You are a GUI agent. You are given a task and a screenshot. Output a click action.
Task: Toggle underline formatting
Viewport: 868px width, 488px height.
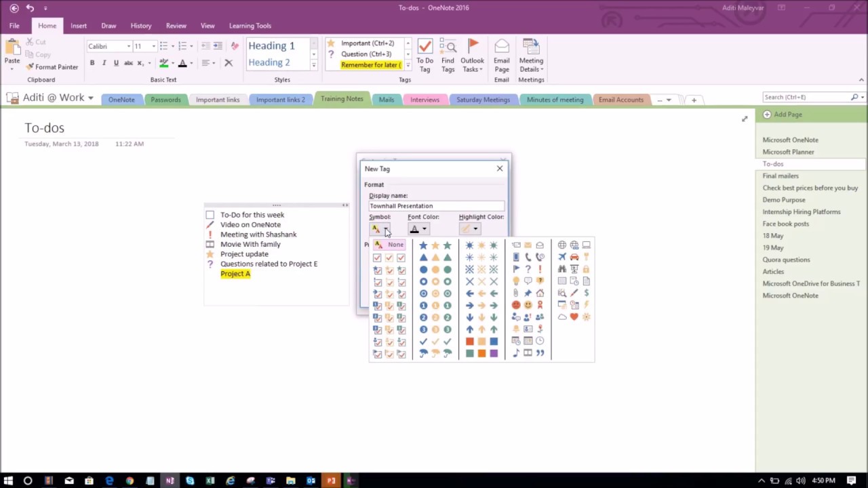pos(116,63)
